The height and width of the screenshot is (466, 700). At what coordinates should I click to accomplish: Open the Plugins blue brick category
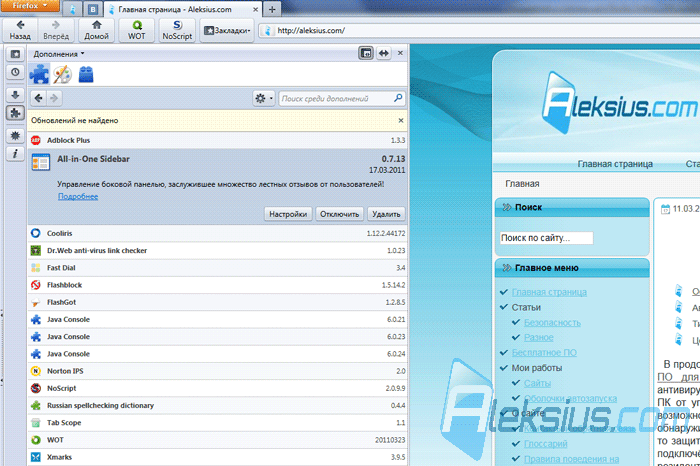point(86,75)
